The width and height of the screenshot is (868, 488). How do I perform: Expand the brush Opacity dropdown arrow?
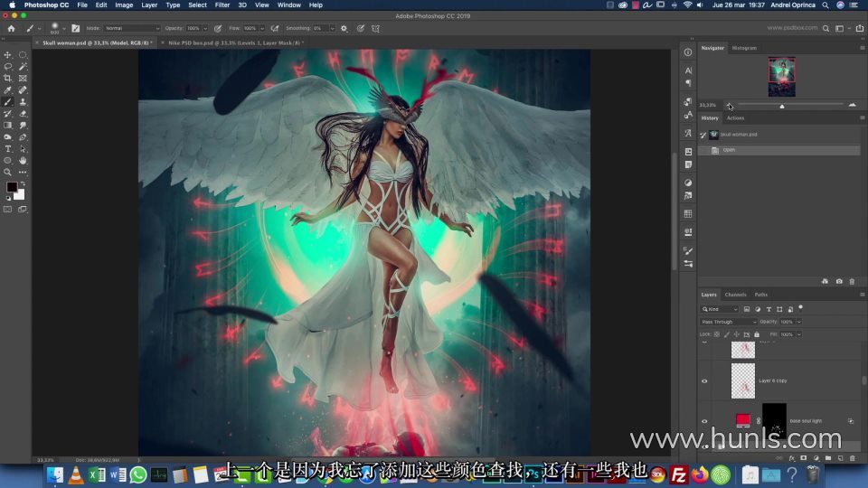(205, 28)
